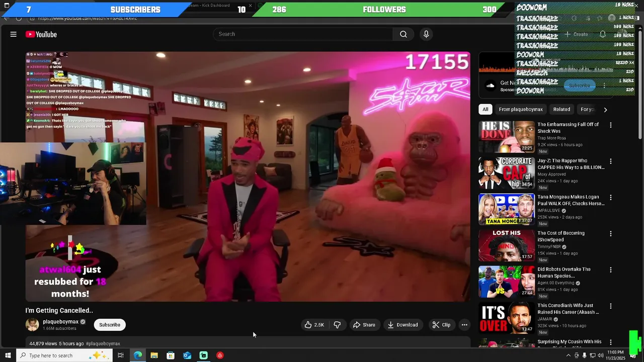Open the Meet Now camera tray icon

pos(577,355)
